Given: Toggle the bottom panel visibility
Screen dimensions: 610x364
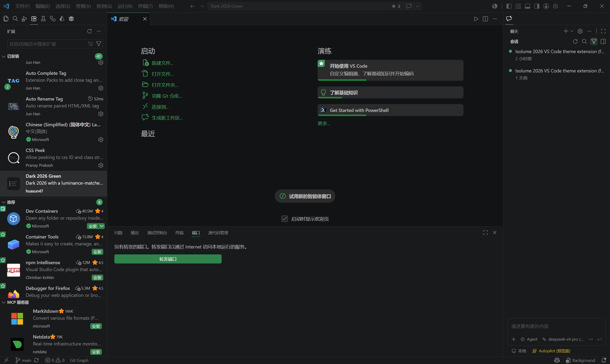Looking at the screenshot, I should (528, 6).
